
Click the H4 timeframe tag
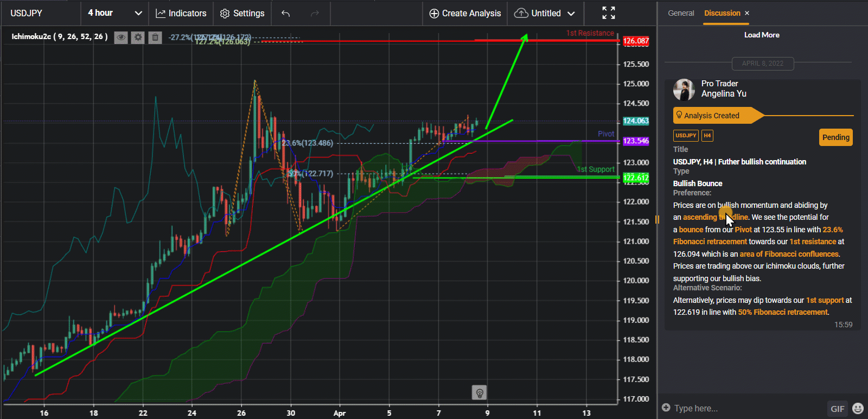coord(707,136)
